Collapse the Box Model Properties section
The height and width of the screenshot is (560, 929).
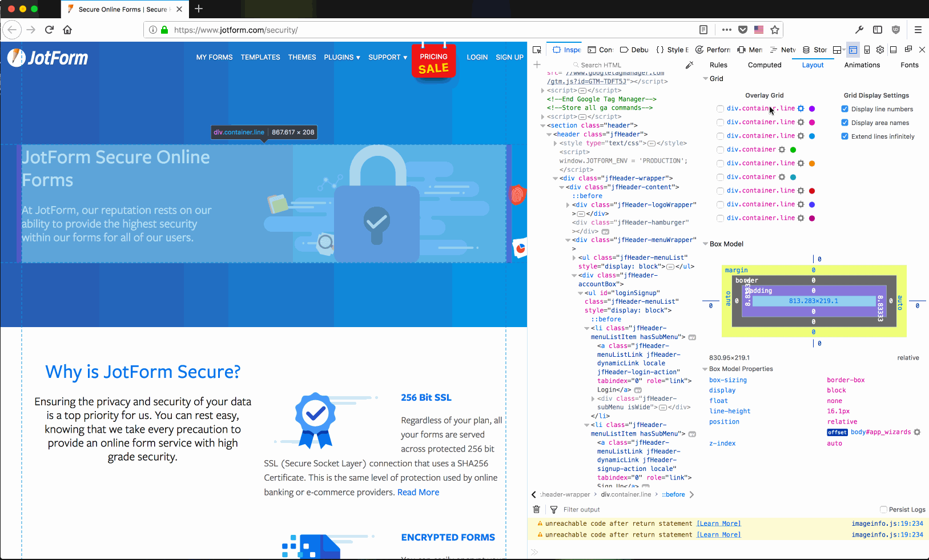(x=705, y=369)
